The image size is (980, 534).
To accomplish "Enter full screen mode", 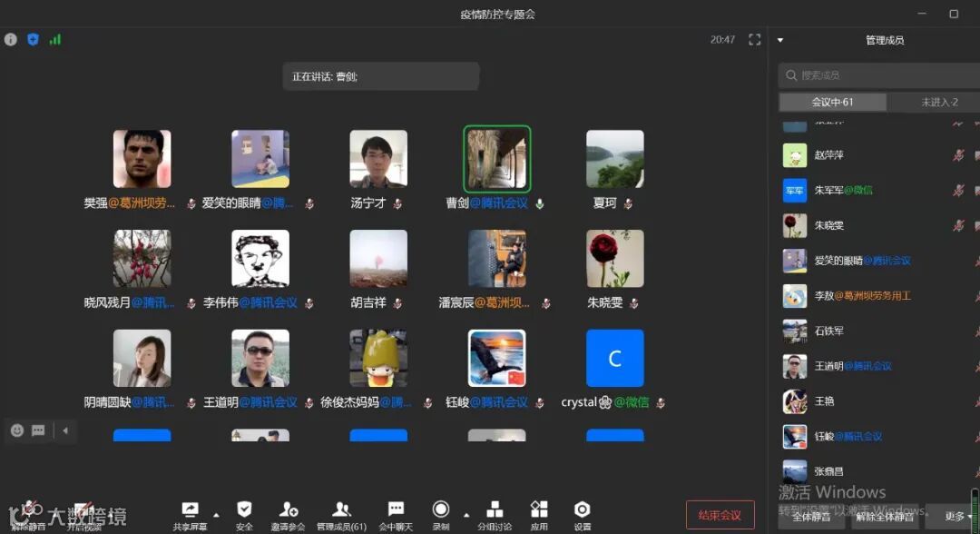I will click(754, 39).
